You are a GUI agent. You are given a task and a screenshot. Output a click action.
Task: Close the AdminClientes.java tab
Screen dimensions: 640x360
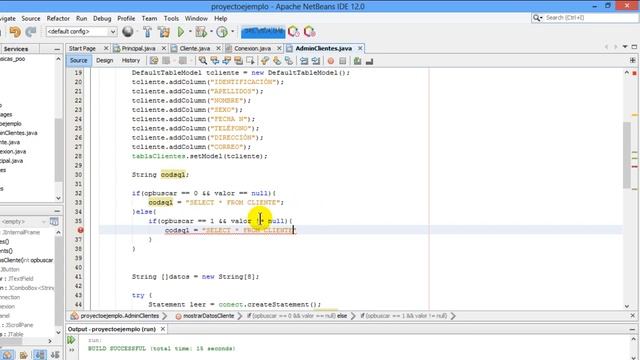point(360,48)
